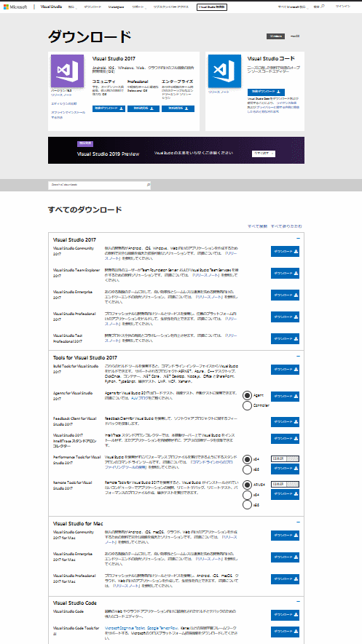Download Visual Studio Code from the list
The height and width of the screenshot is (644, 362).
[x=285, y=615]
